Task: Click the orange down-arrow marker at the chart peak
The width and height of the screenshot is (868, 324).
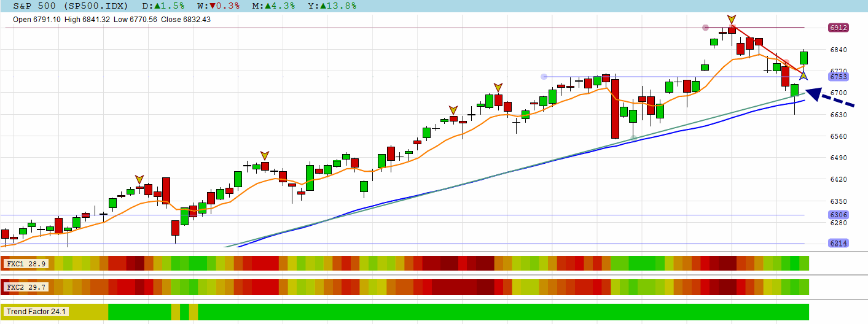Action: (732, 20)
